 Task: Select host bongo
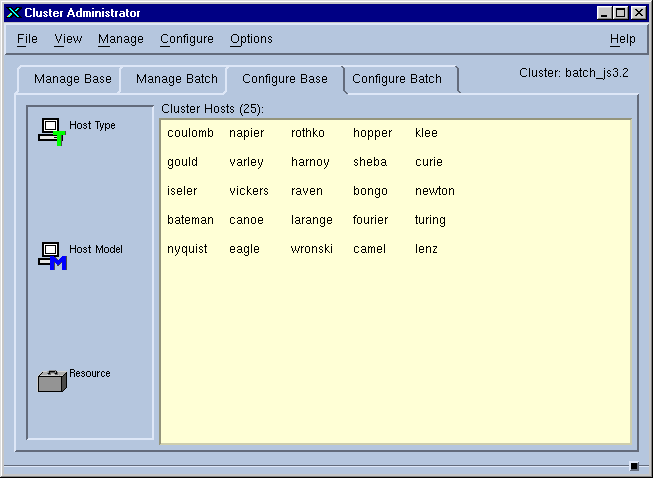370,192
